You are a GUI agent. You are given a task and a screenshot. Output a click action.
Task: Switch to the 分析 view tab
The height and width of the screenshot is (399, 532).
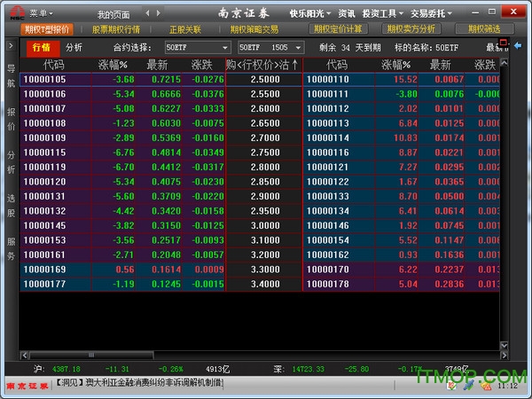point(74,48)
